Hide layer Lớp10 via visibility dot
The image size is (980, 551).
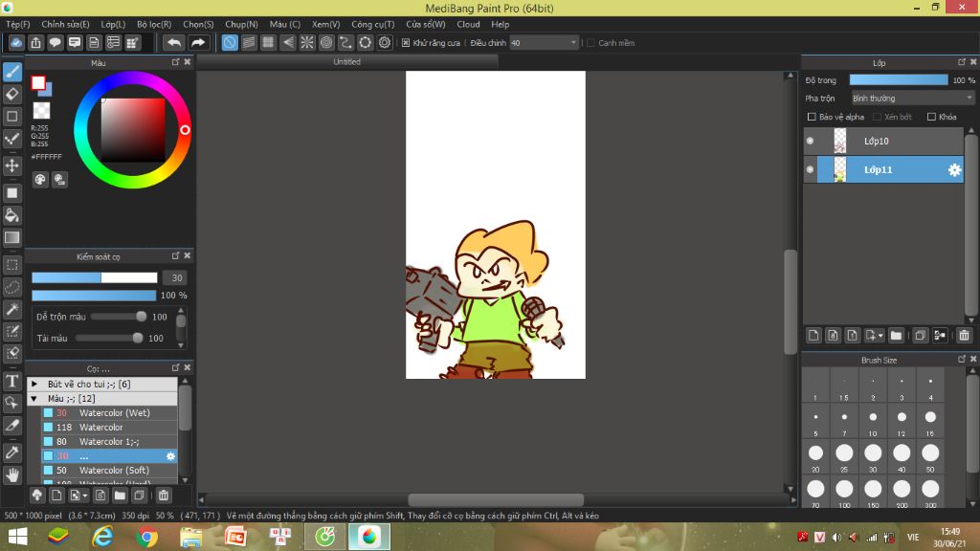coord(810,142)
